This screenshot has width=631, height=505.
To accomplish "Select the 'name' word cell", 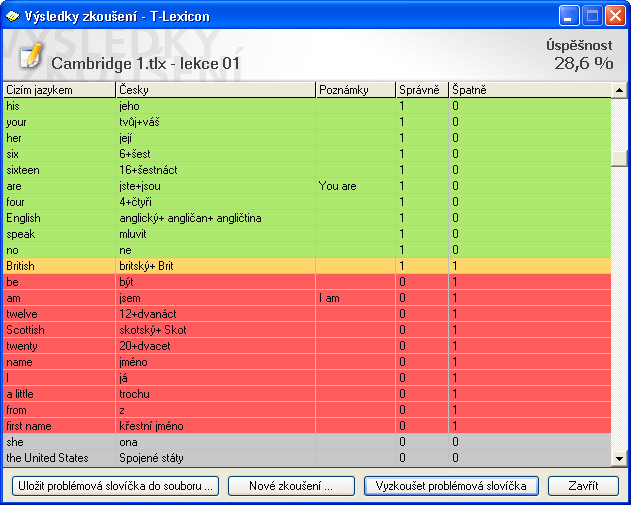I will tap(60, 362).
